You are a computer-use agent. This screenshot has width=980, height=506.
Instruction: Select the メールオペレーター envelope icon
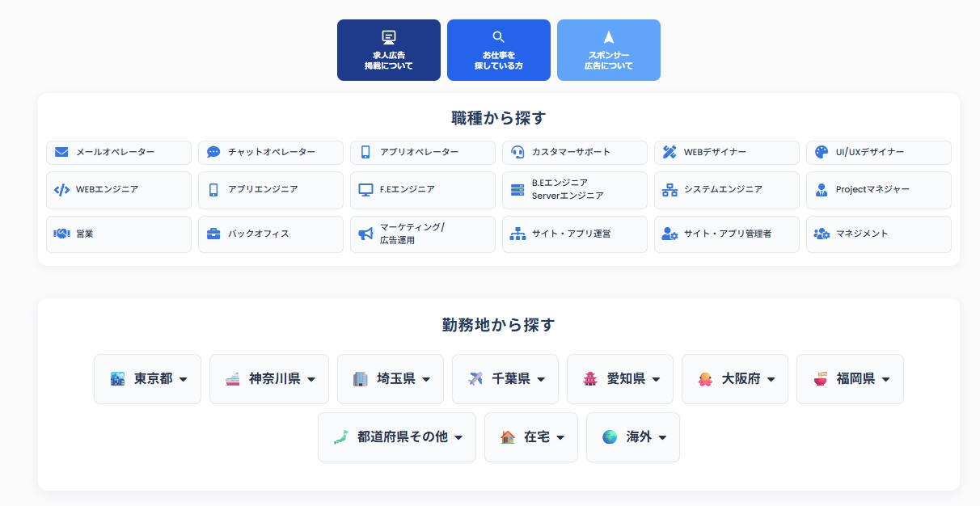click(61, 152)
